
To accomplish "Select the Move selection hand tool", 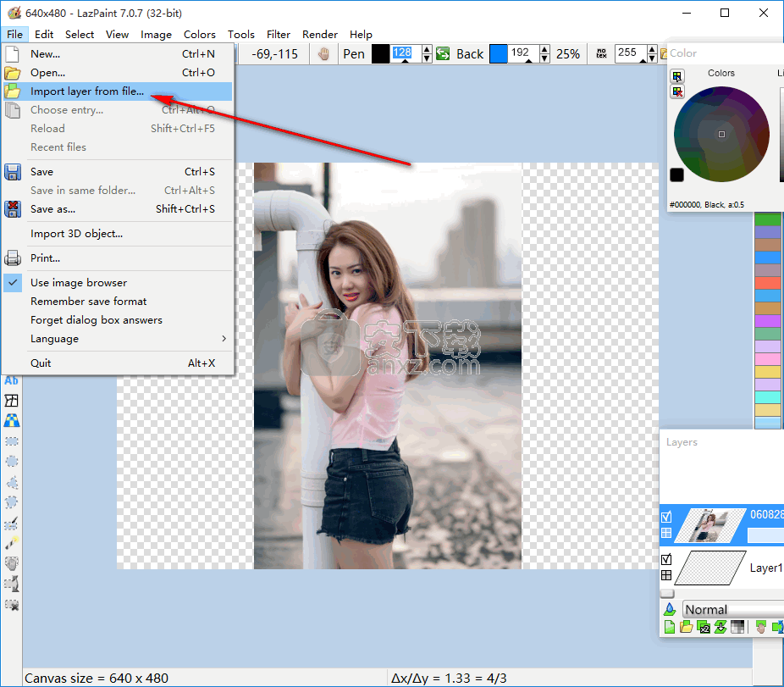I will (12, 563).
